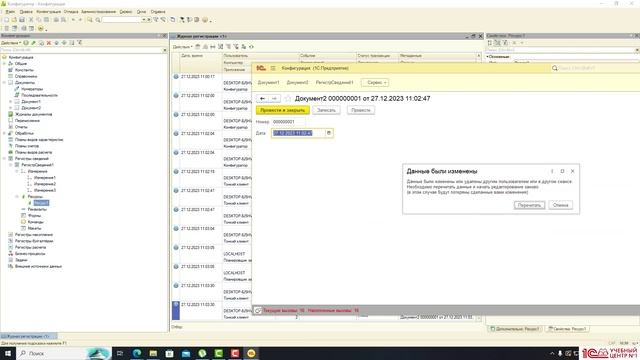Open the Документ1 link in the Enterprise navigation bar
This screenshot has height=360, width=640.
click(x=269, y=82)
